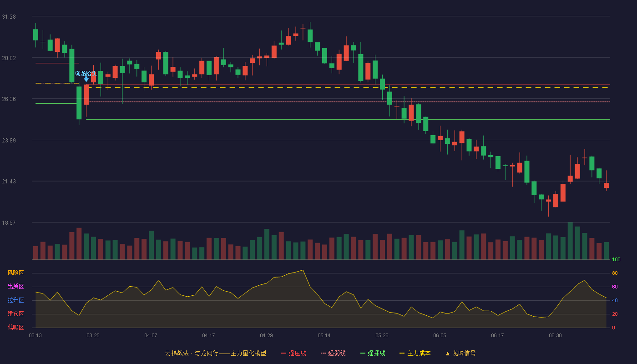Click the 风险区 zone label

tap(15, 273)
